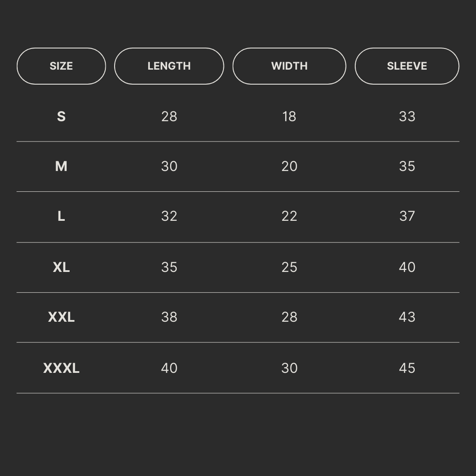Screen dimensions: 476x476
Task: Select the SLEEVE header pill
Action: pos(407,66)
